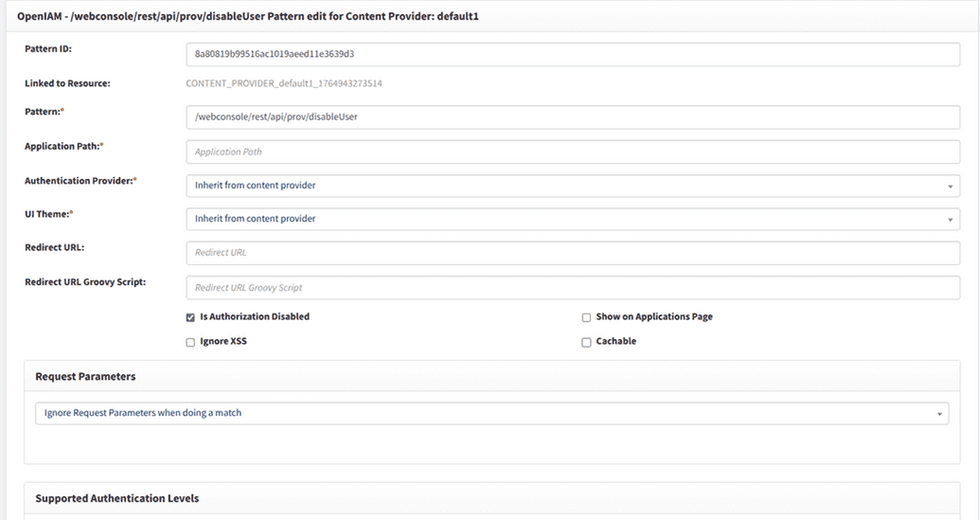The width and height of the screenshot is (980, 520).
Task: Click the Request Parameters panel header
Action: click(x=85, y=376)
